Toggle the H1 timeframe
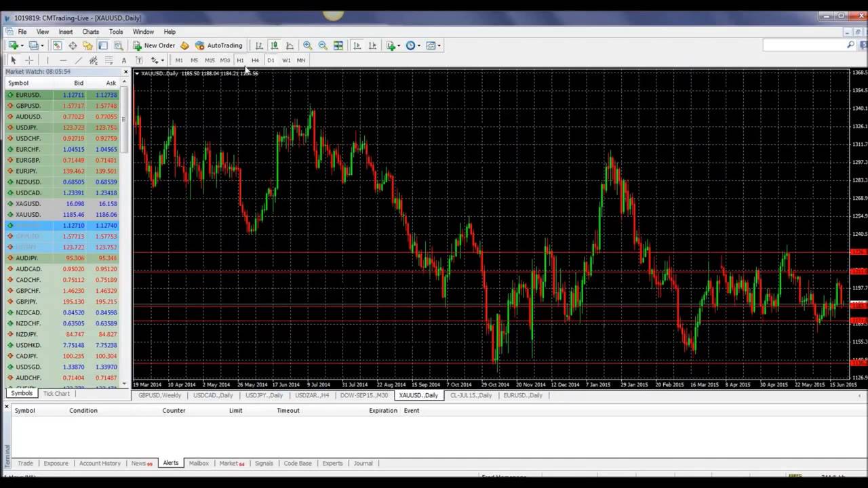Screen dimensions: 868x488 click(240, 60)
